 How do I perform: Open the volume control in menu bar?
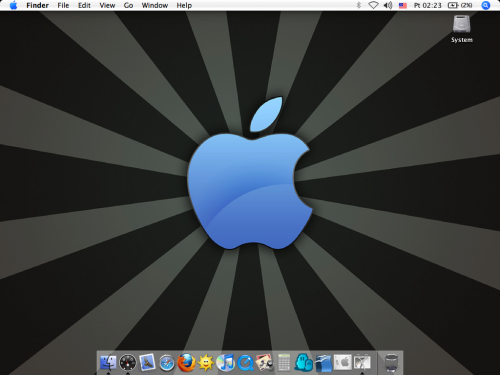[388, 5]
